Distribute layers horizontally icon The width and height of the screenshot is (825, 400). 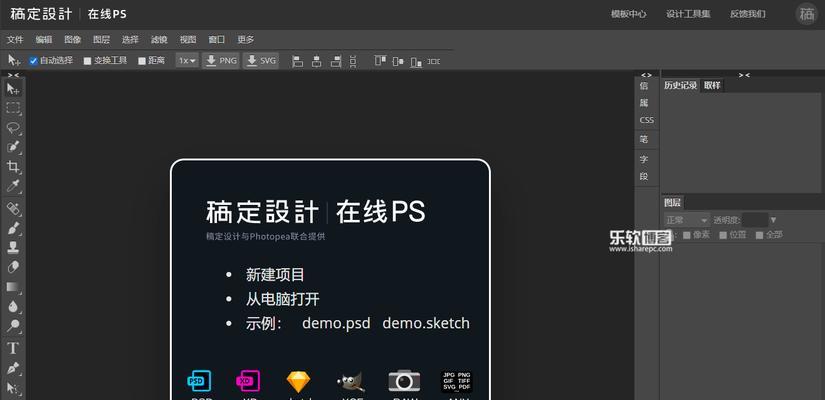click(434, 61)
